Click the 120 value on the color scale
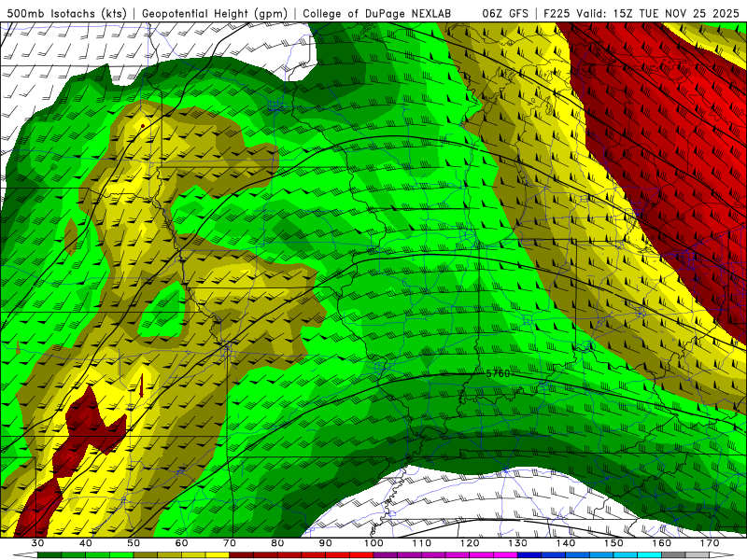 click(470, 543)
